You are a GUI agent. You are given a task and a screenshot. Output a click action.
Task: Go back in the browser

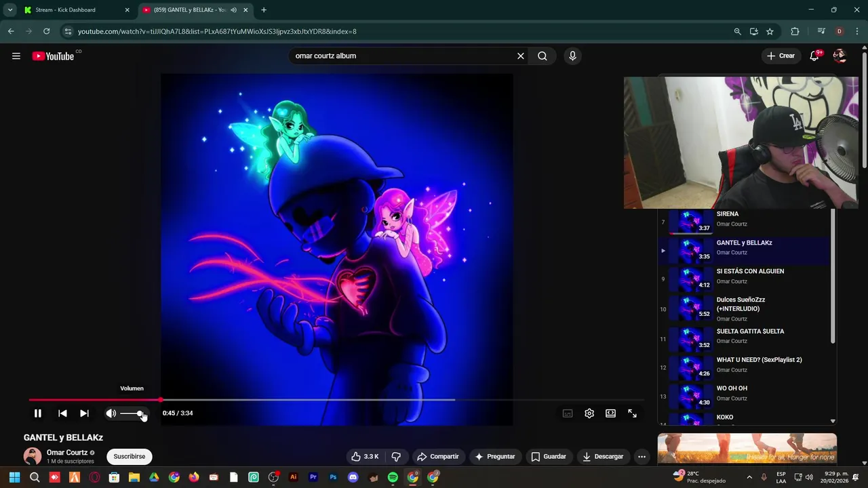tap(11, 31)
